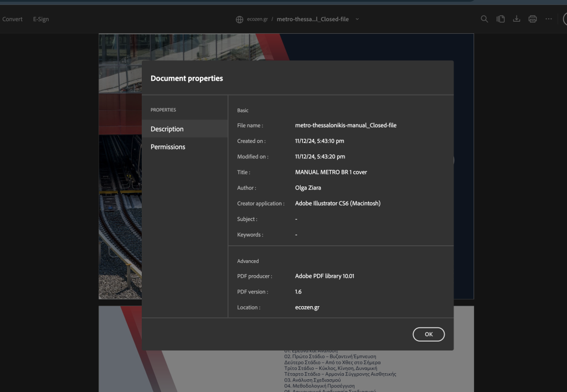The image size is (567, 392).
Task: Click the "Location :" label
Action: 249,307
